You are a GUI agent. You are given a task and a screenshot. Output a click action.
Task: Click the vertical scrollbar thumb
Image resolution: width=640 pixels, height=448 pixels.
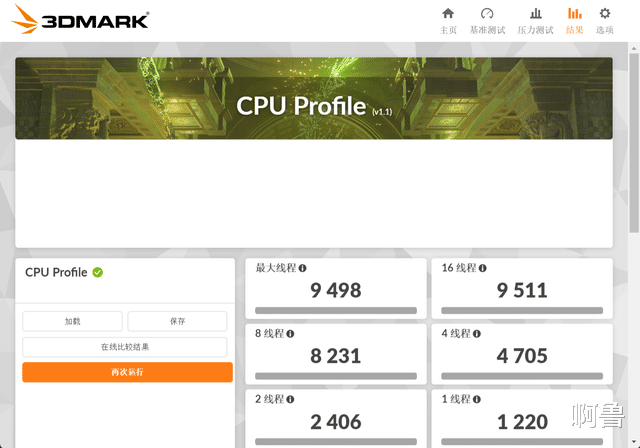[634, 143]
